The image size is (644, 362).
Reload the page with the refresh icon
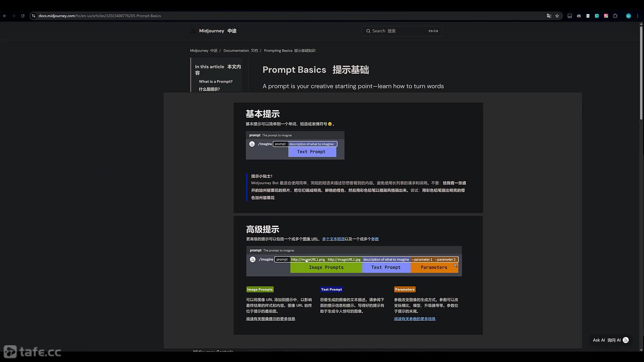pyautogui.click(x=23, y=16)
